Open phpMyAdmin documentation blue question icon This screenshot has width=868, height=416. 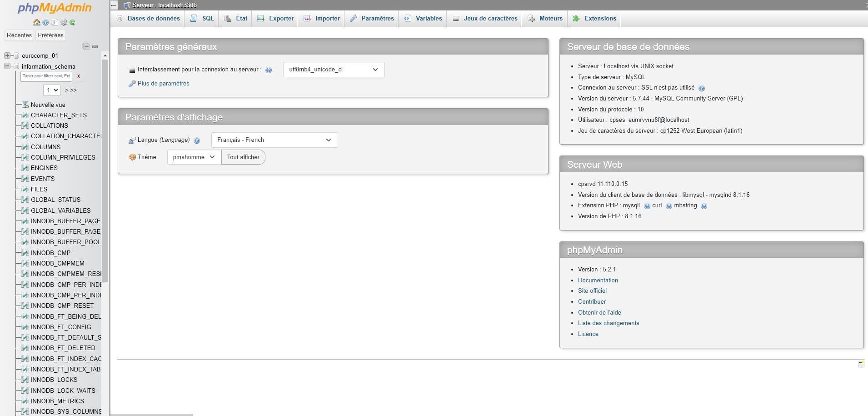tap(45, 22)
